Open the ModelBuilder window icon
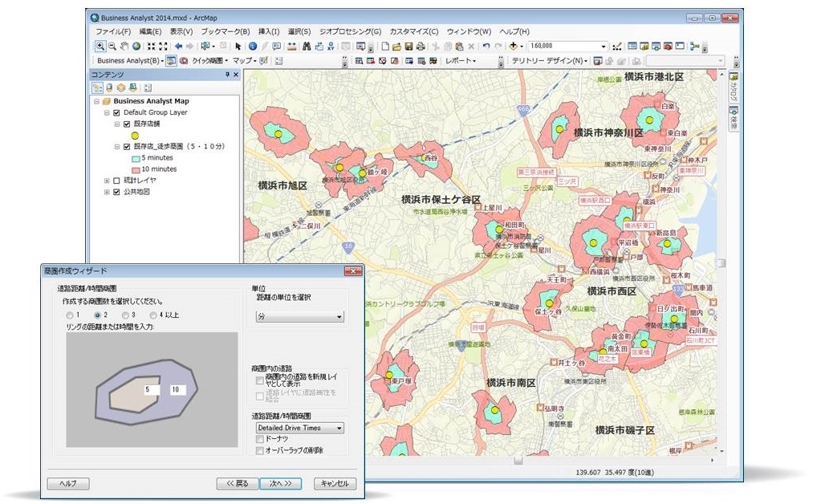 [x=694, y=47]
